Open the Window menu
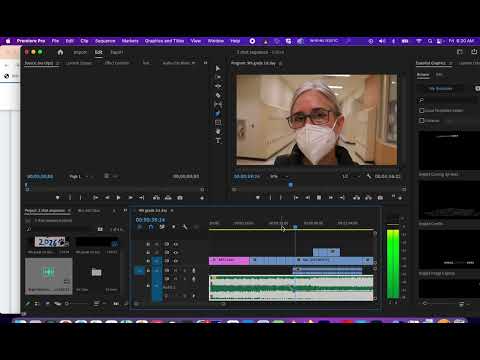Screen dimensions: 480x360 coord(216,41)
